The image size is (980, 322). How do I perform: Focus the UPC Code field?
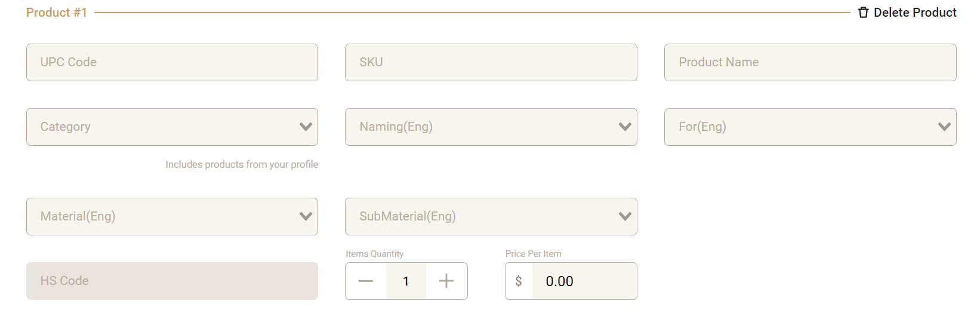pos(172,62)
